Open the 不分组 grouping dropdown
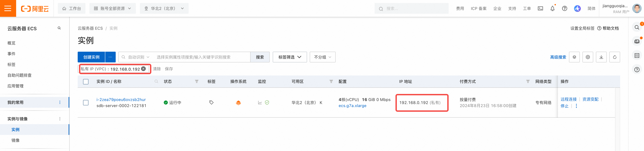This screenshot has height=151, width=644. tap(323, 57)
